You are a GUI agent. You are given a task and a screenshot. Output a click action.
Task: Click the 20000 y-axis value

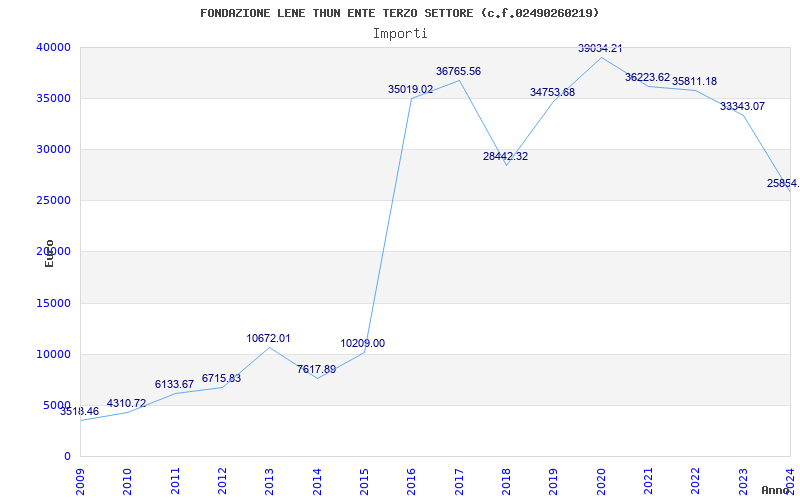click(53, 252)
